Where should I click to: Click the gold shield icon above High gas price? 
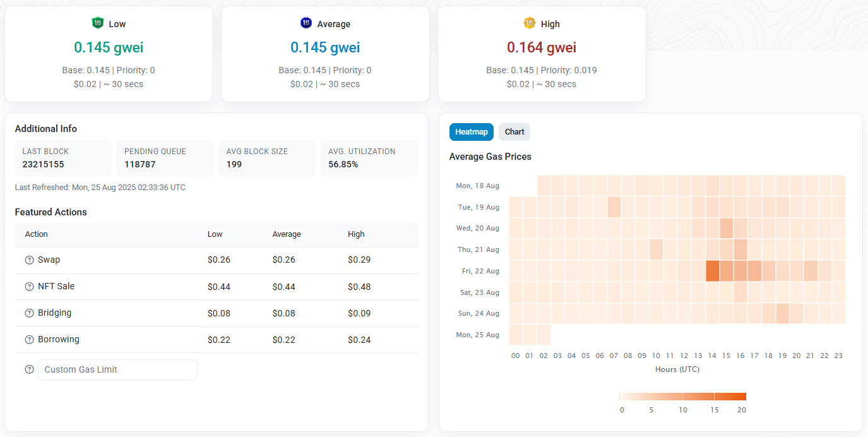(x=530, y=23)
